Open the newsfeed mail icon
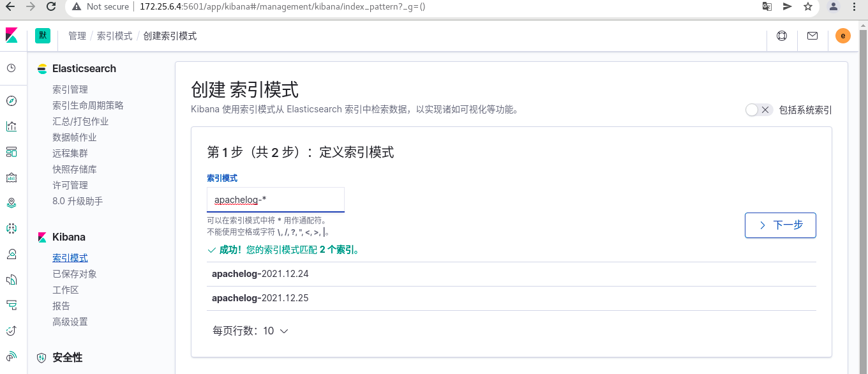 click(x=812, y=36)
